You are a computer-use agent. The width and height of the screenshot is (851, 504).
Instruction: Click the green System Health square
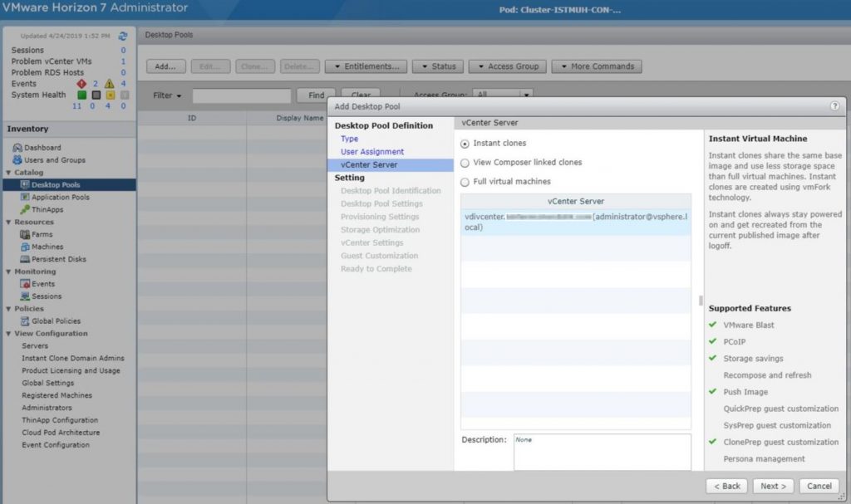pyautogui.click(x=82, y=95)
